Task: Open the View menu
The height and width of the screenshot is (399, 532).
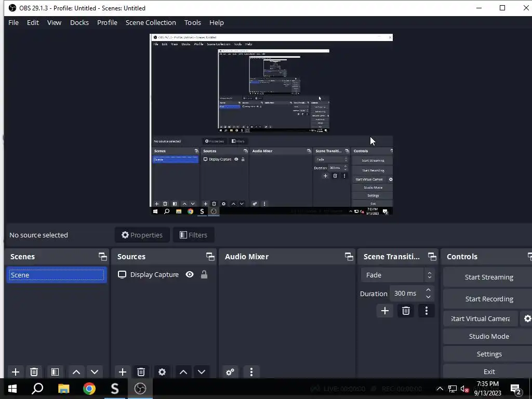Action: coord(54,23)
